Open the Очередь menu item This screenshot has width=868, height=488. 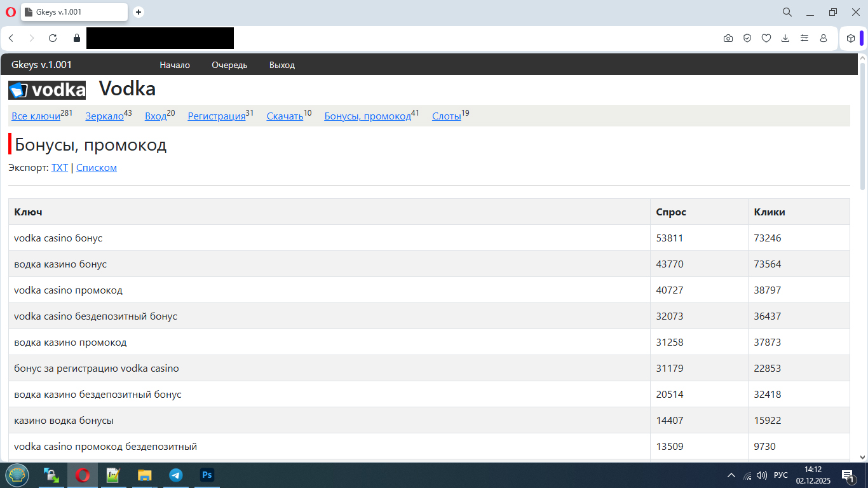(229, 65)
